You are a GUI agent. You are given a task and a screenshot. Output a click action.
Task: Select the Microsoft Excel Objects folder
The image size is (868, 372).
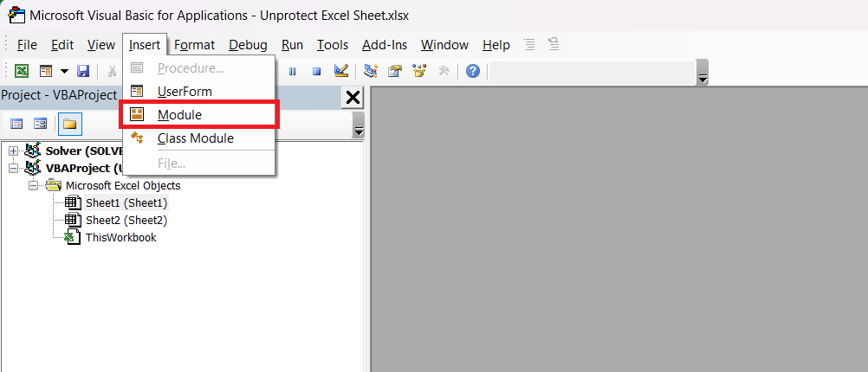click(123, 186)
